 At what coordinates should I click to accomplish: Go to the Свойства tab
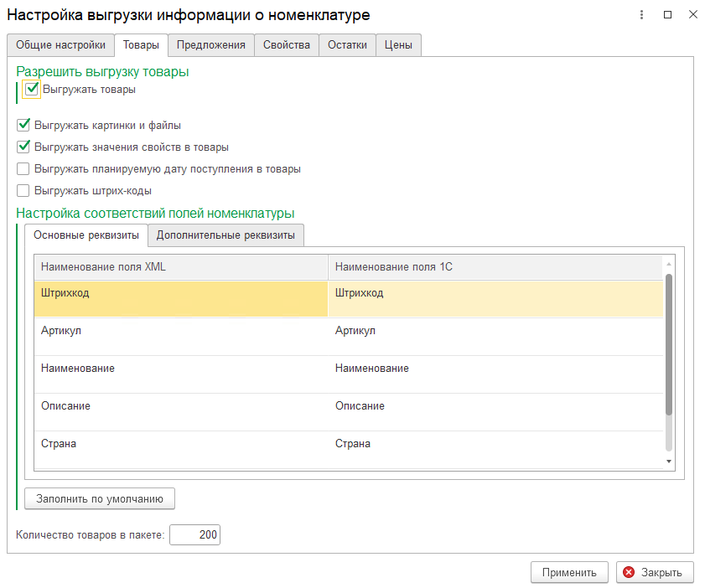tap(286, 45)
